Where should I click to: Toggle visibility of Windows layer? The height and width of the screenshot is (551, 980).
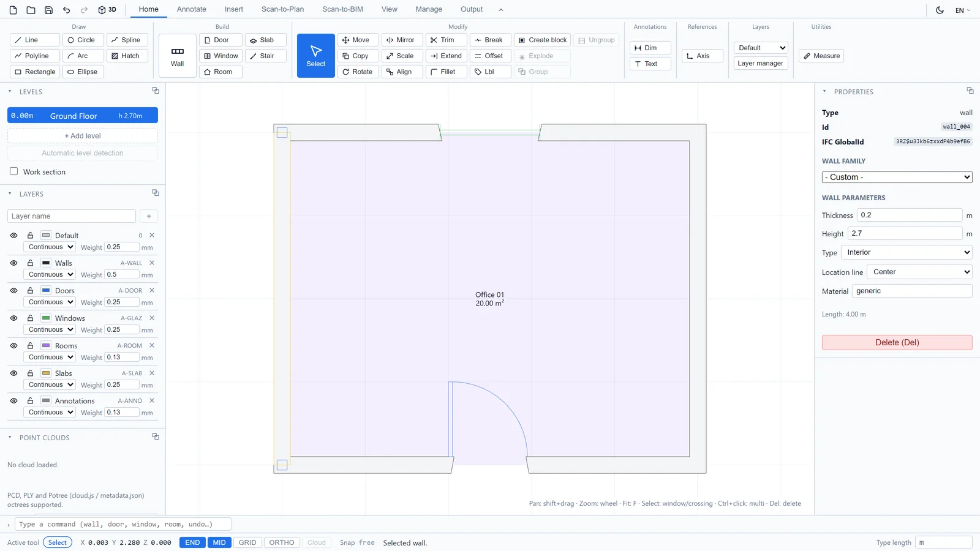13,318
